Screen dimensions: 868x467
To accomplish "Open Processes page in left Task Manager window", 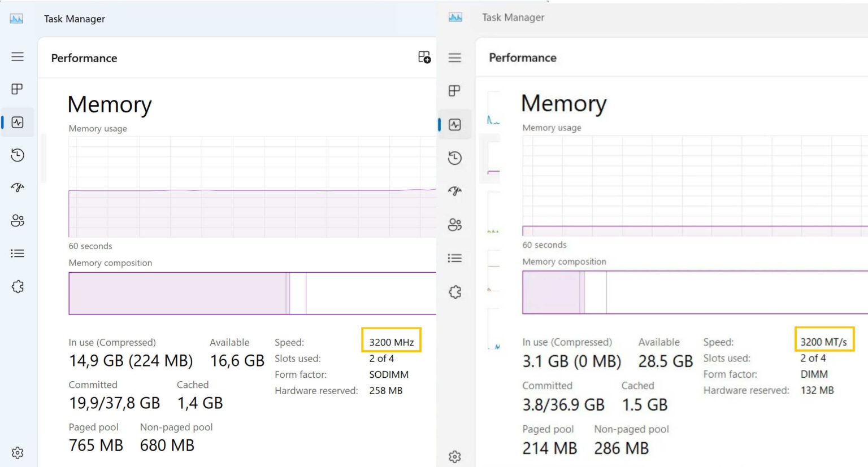I will (x=18, y=89).
